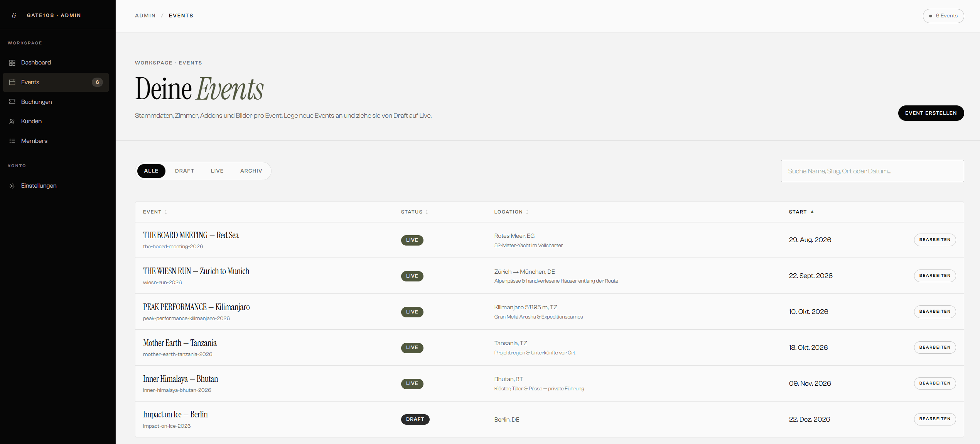Edit Mother Earth event with Bearbeiten
This screenshot has width=980, height=444.
pyautogui.click(x=935, y=347)
